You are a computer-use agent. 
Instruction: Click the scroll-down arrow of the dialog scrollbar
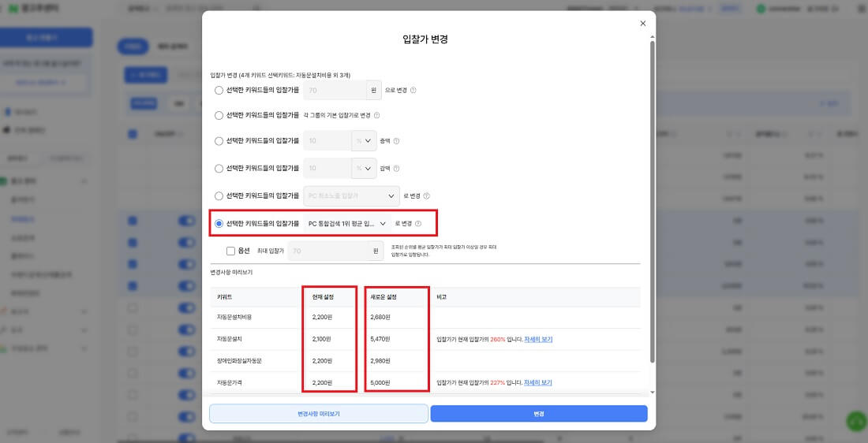pyautogui.click(x=652, y=392)
